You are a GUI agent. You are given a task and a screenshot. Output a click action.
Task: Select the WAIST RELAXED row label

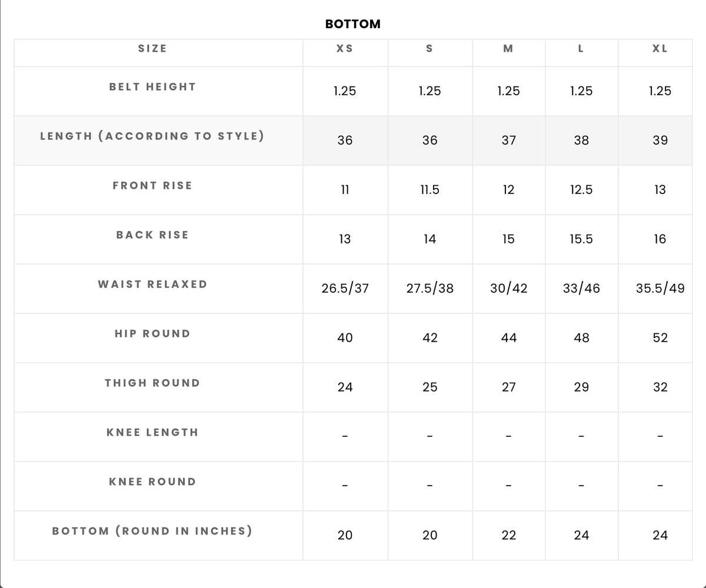click(x=152, y=284)
